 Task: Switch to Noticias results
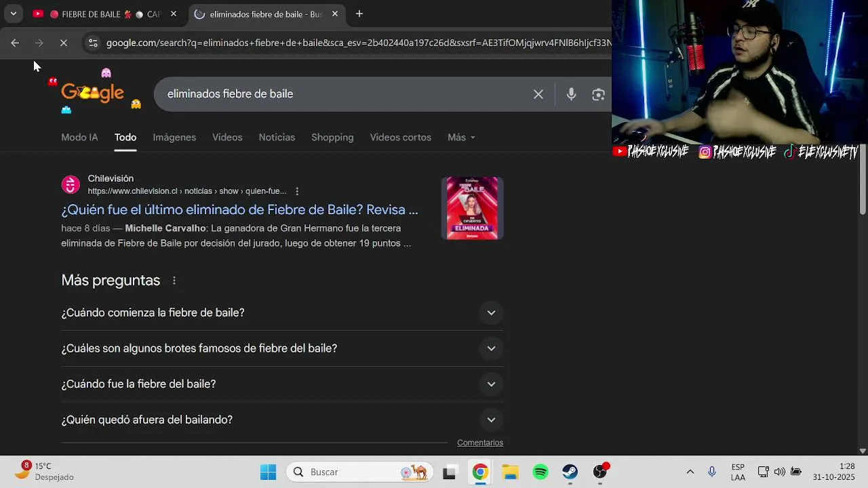(277, 137)
